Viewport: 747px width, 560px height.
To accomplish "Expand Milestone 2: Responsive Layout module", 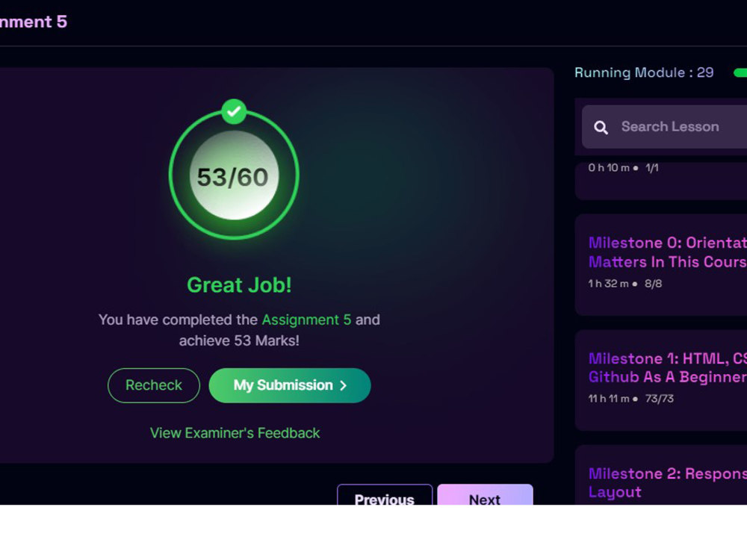I will (661, 476).
